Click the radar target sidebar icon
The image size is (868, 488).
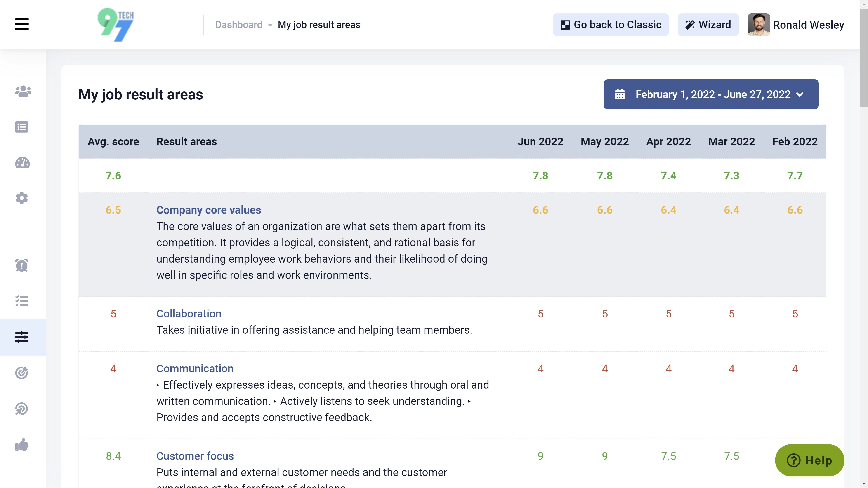[x=22, y=409]
